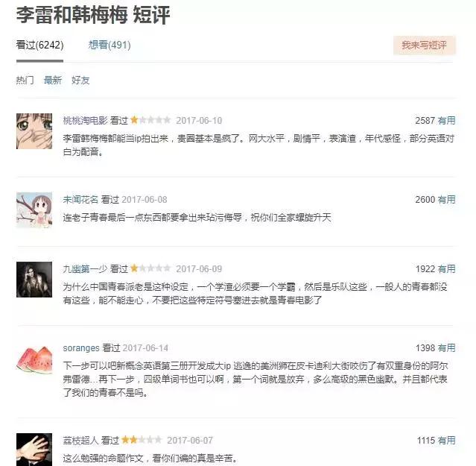This screenshot has width=476, height=466.
Task: Open soranges' username link
Action: [x=81, y=348]
